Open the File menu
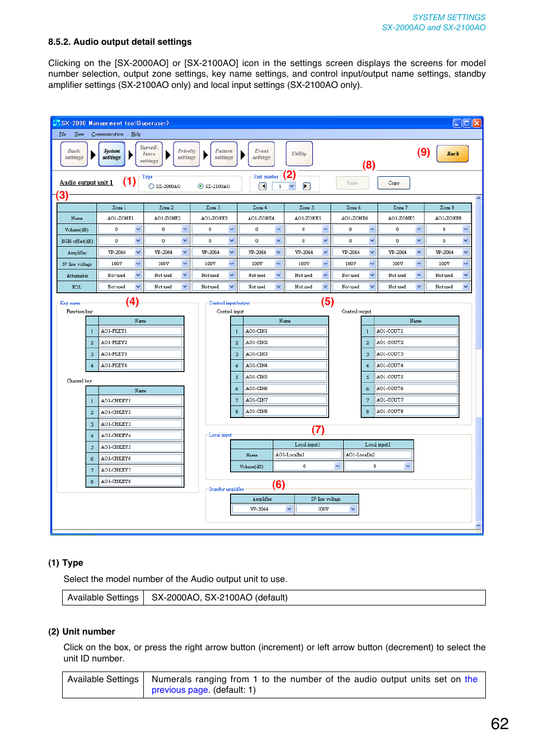Image resolution: width=534 pixels, height=756 pixels. 63,134
